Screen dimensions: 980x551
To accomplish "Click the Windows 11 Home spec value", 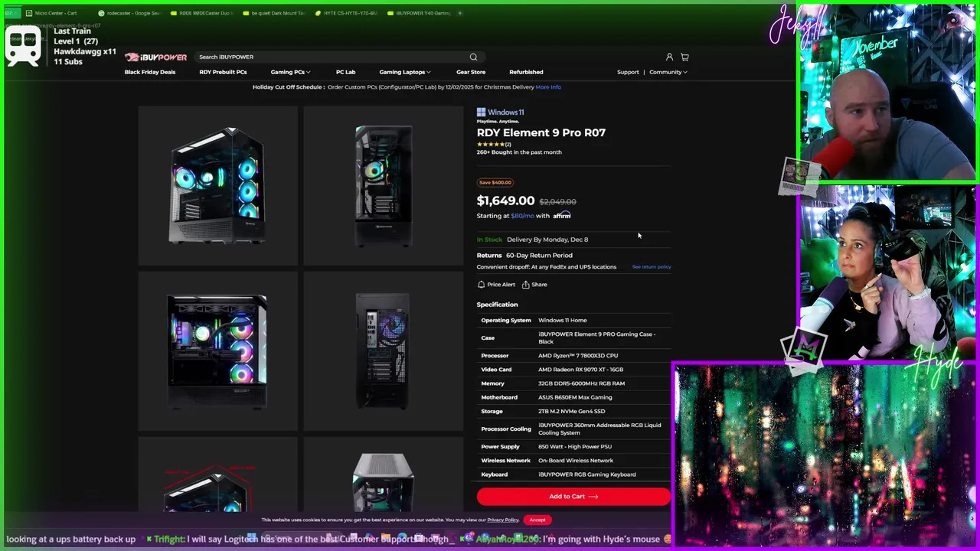I will pyautogui.click(x=563, y=321).
